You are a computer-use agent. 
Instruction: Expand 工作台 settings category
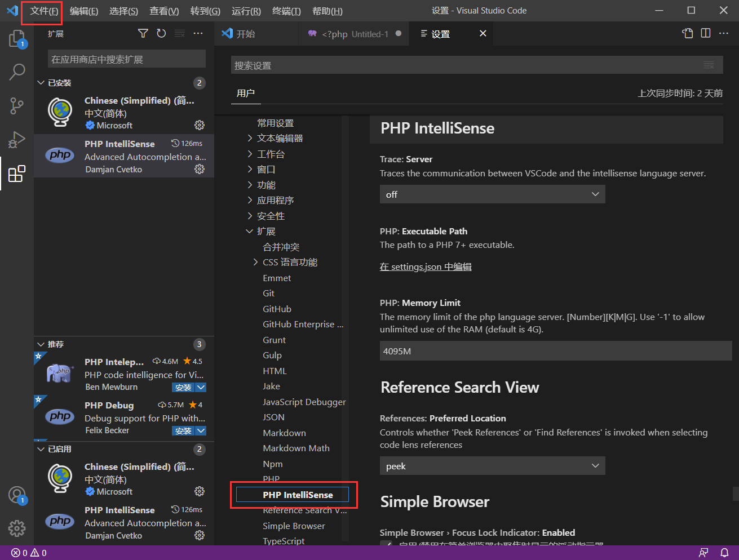coord(250,154)
